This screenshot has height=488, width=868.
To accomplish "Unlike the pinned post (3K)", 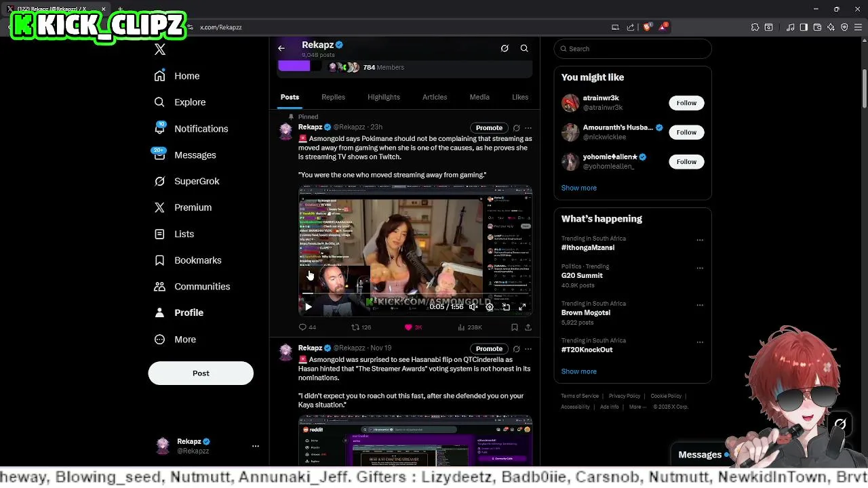I will point(413,327).
